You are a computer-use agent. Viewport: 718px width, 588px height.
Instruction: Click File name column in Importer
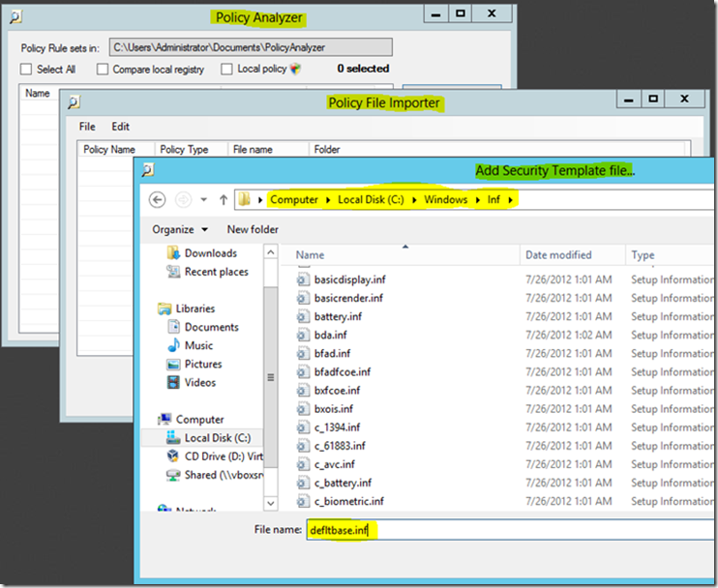click(253, 150)
